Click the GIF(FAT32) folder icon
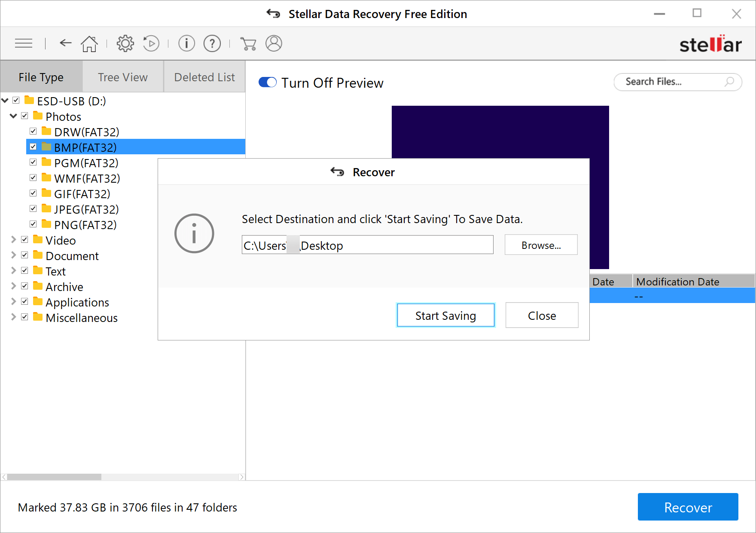 [x=46, y=193]
